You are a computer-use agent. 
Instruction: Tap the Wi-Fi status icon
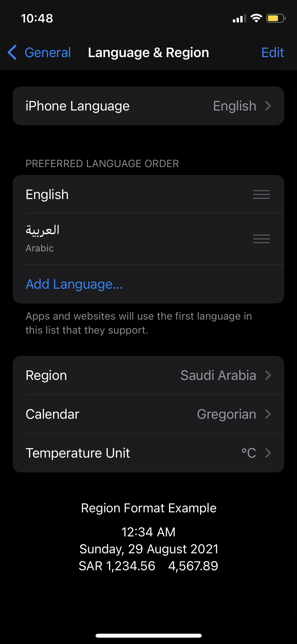pos(256,18)
